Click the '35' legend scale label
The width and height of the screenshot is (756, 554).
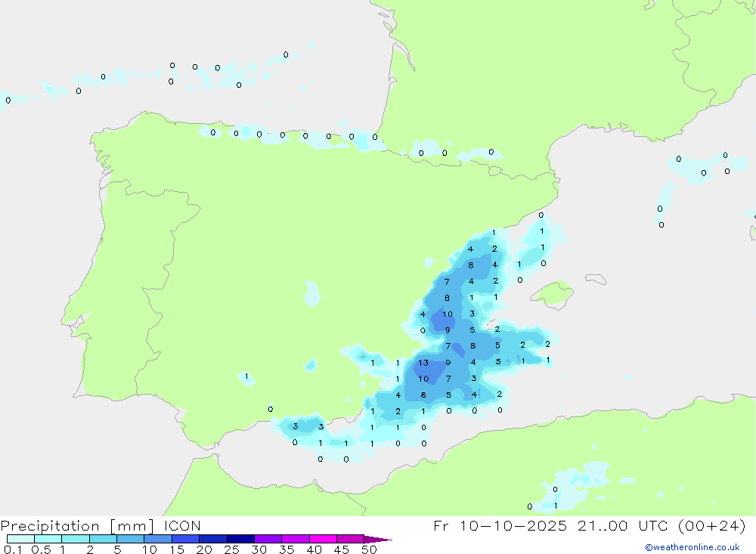pos(287,549)
